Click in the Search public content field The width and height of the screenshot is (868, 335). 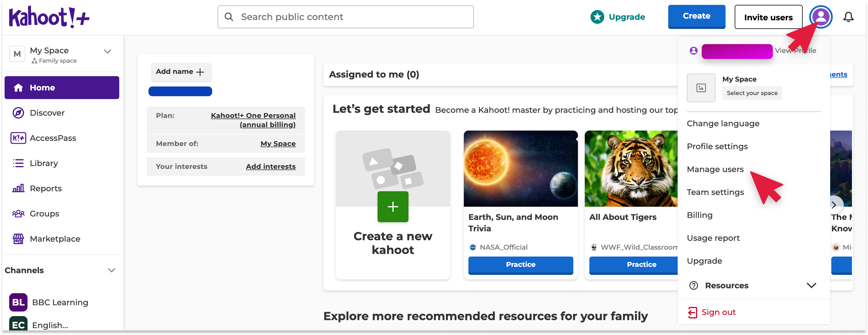[x=345, y=17]
